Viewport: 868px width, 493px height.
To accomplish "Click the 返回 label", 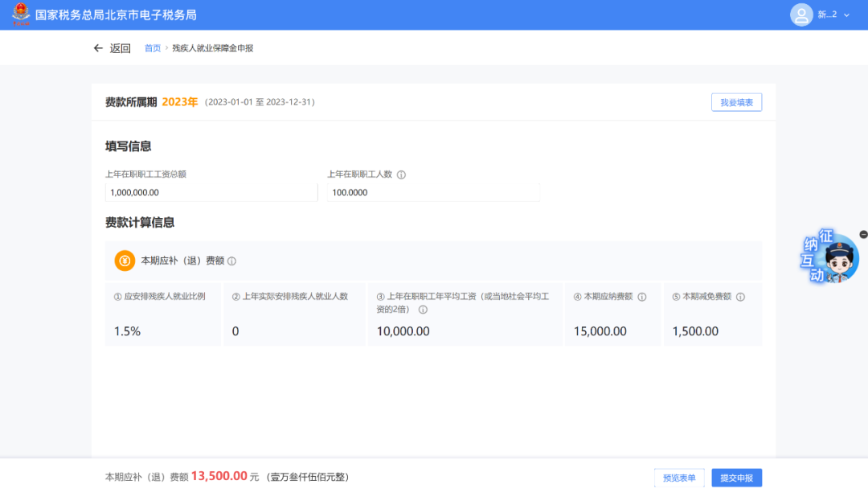I will (x=120, y=48).
